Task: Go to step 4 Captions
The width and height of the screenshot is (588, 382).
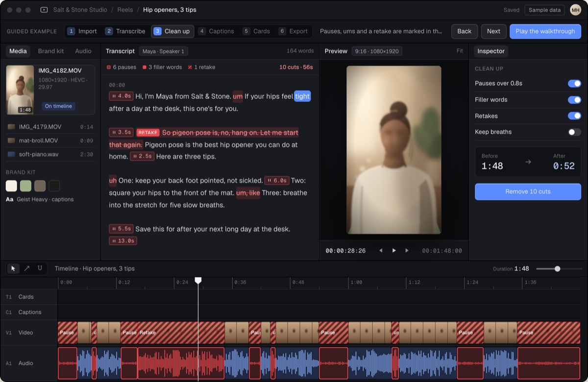Action: point(217,31)
